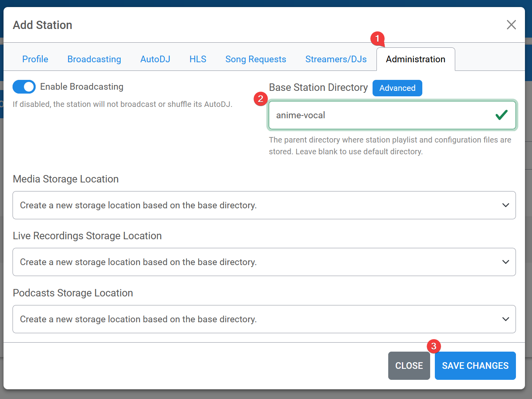Image resolution: width=532 pixels, height=399 pixels.
Task: Open the Profile tab
Action: 35,59
